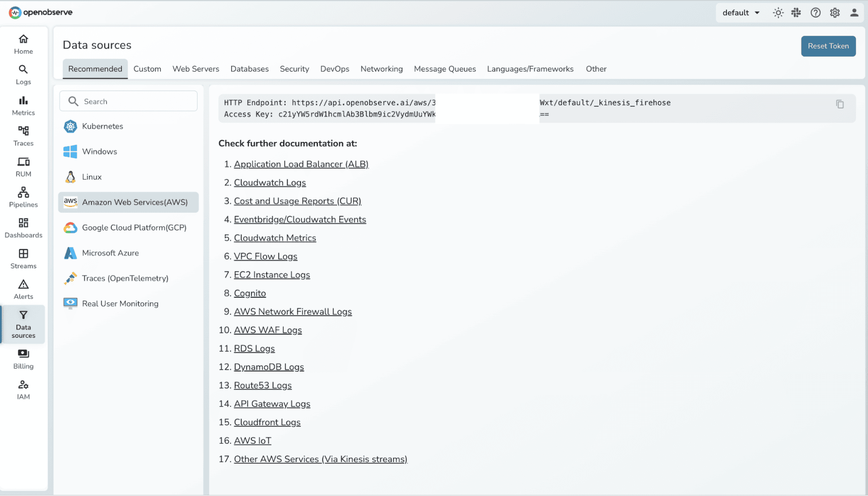The image size is (868, 496).
Task: Open IAM settings
Action: point(23,389)
